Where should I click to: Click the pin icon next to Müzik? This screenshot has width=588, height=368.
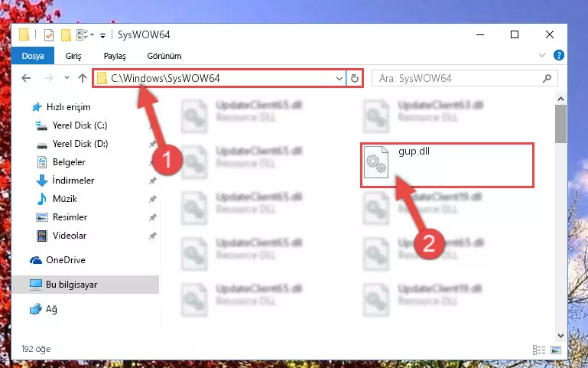pyautogui.click(x=153, y=199)
